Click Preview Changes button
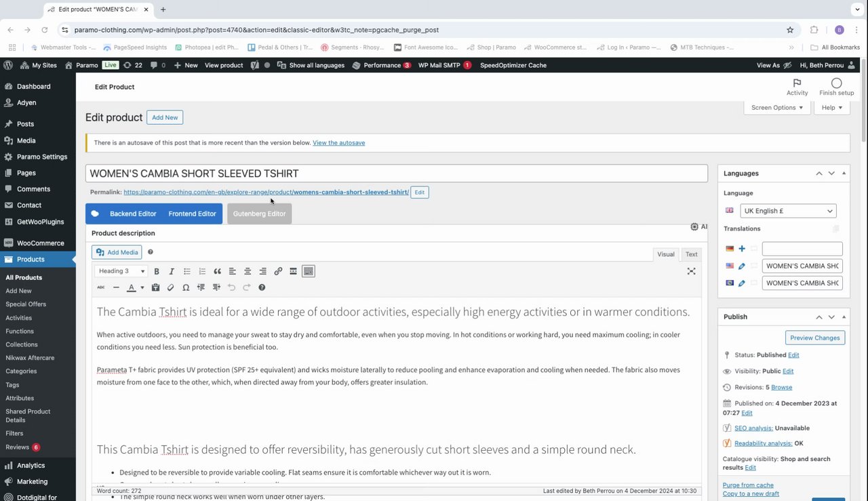The height and width of the screenshot is (501, 868). (x=815, y=338)
